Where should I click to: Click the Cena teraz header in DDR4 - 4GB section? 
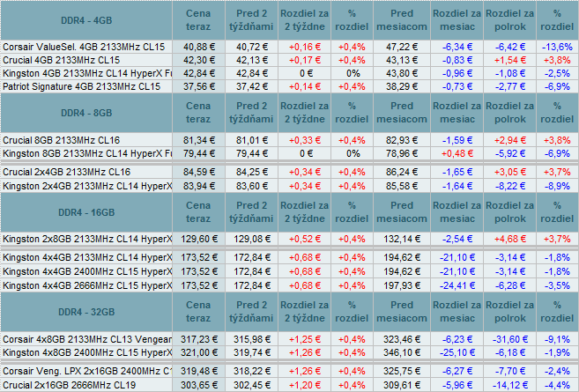point(198,20)
